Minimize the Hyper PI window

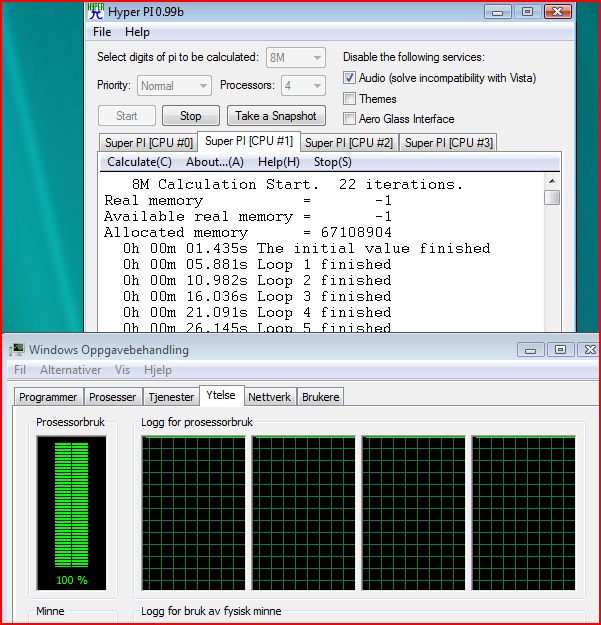click(497, 12)
